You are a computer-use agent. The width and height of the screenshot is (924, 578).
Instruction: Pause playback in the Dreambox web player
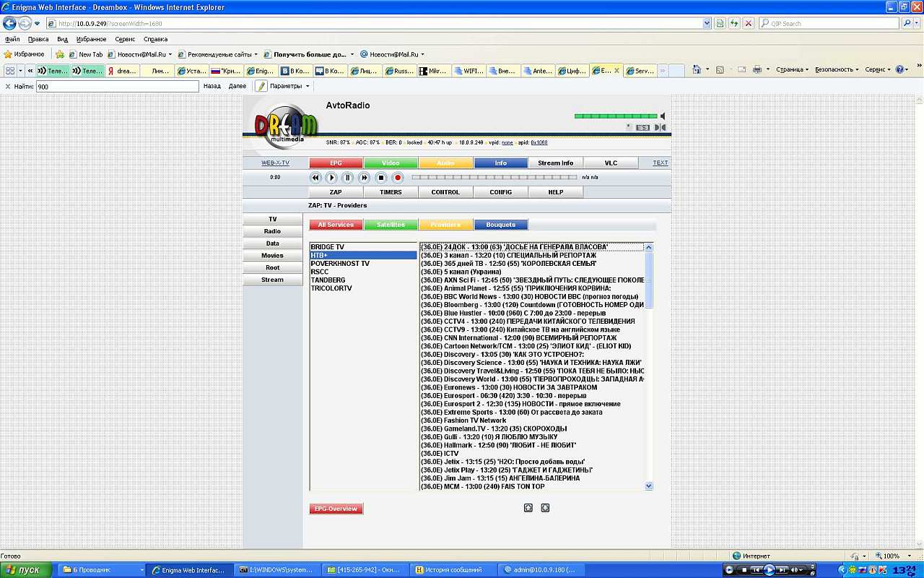tap(347, 178)
